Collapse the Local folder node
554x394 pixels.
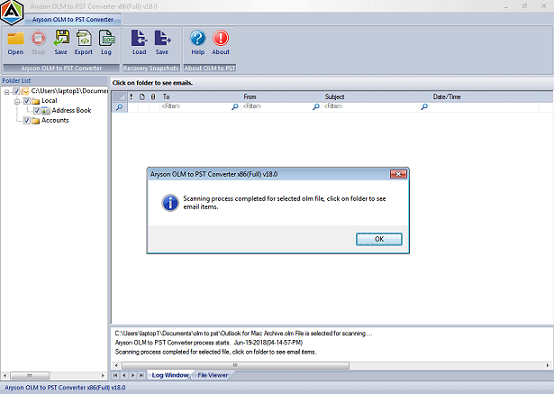[17, 102]
